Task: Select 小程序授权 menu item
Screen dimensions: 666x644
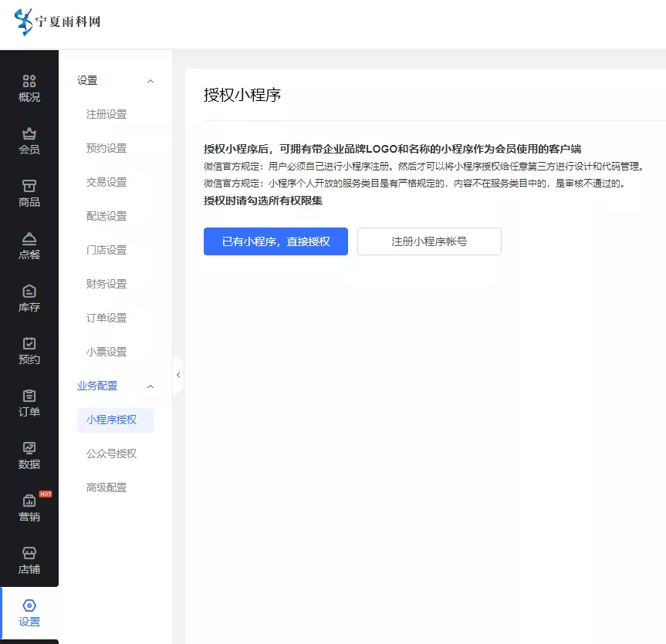Action: tap(116, 420)
